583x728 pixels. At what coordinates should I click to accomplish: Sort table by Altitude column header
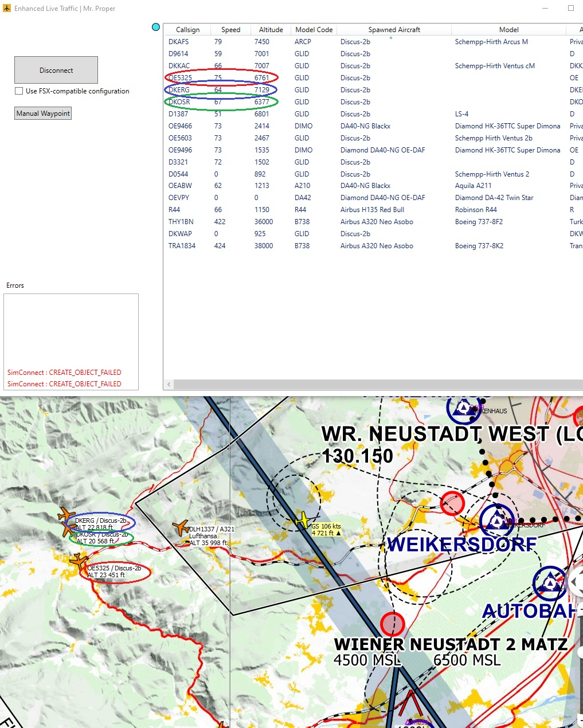click(271, 30)
